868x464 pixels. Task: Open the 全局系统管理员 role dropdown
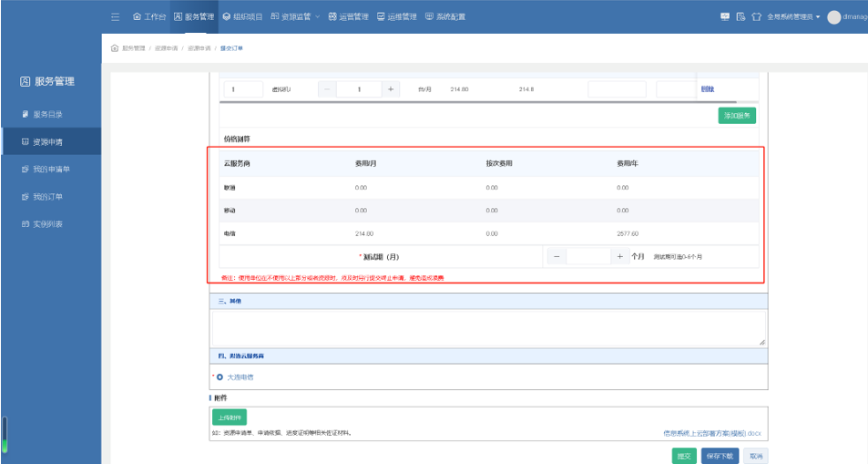click(x=793, y=17)
